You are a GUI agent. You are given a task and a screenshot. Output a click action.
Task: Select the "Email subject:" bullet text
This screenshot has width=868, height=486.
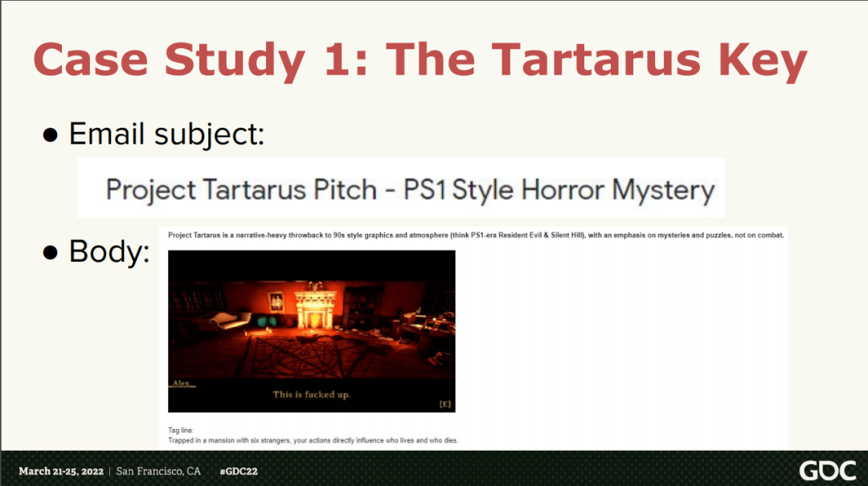pos(166,134)
